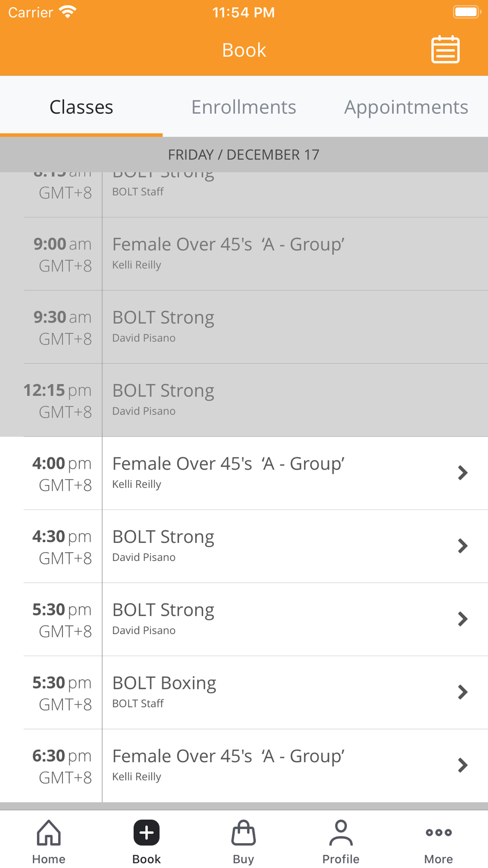Viewport: 488px width, 868px height.
Task: Click the Friday / December 17 date header
Action: (x=244, y=155)
